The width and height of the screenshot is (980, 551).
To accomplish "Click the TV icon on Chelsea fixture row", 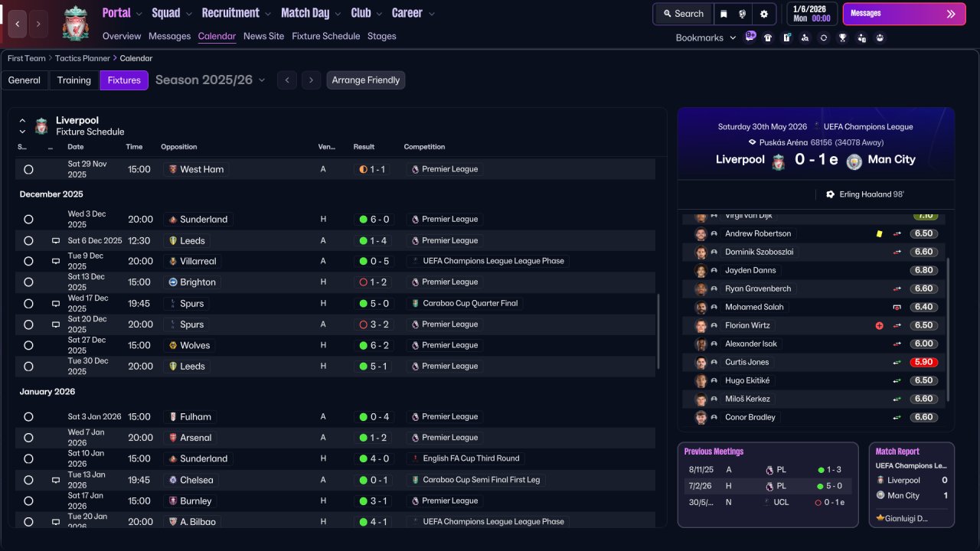I will click(56, 480).
